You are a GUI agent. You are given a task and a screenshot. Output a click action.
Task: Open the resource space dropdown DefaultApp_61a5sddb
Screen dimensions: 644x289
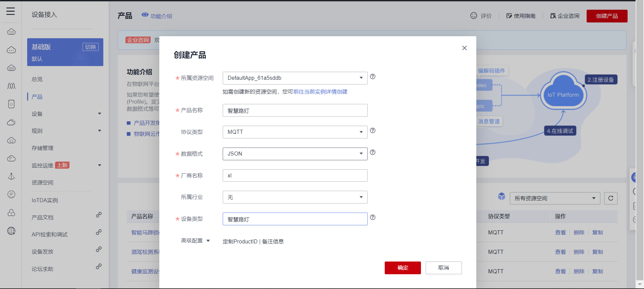(x=295, y=78)
